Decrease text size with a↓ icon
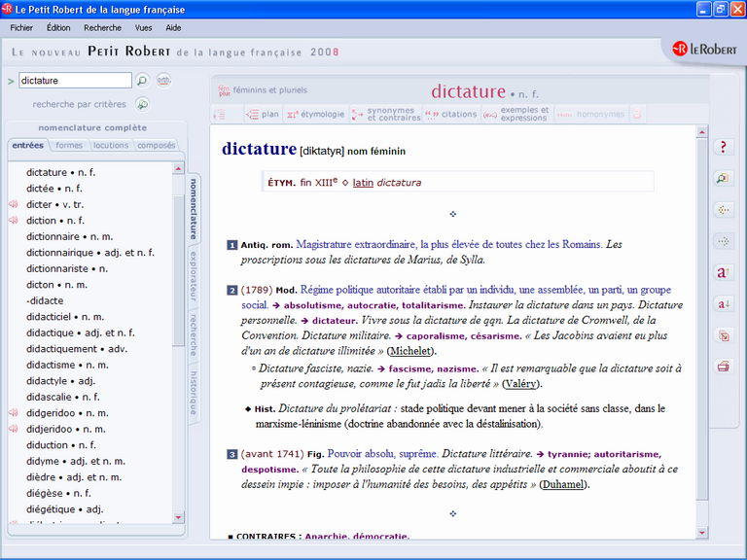747x560 pixels. pyautogui.click(x=724, y=303)
